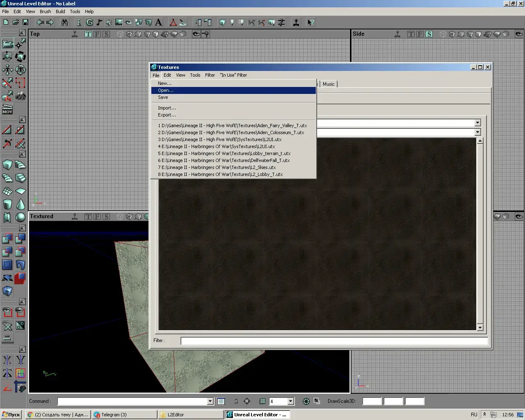525x420 pixels.
Task: Collapse the camera tools section arrow
Action: tap(22, 32)
